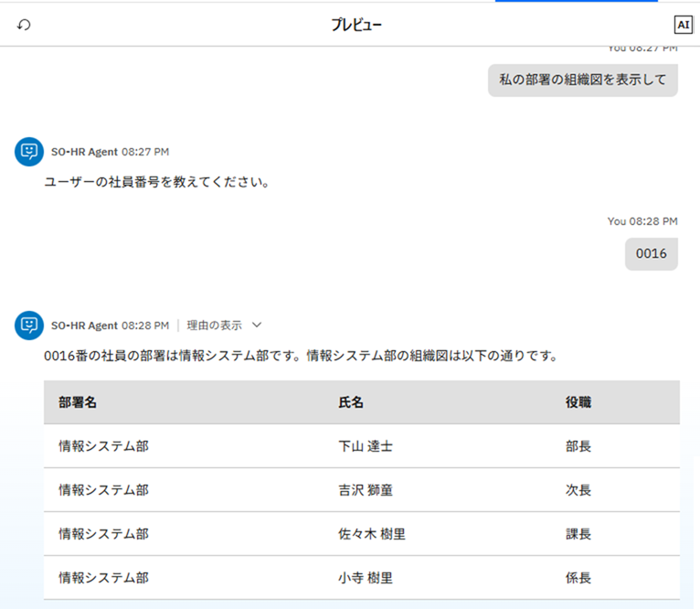This screenshot has width=700, height=609.
Task: Click the first SO-HR Agent avatar icon
Action: [x=29, y=152]
